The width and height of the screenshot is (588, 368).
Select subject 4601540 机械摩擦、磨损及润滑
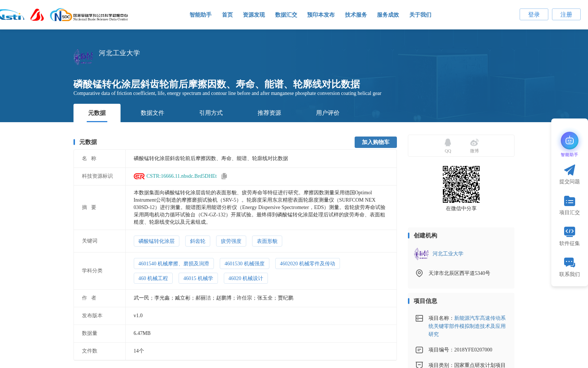174,263
